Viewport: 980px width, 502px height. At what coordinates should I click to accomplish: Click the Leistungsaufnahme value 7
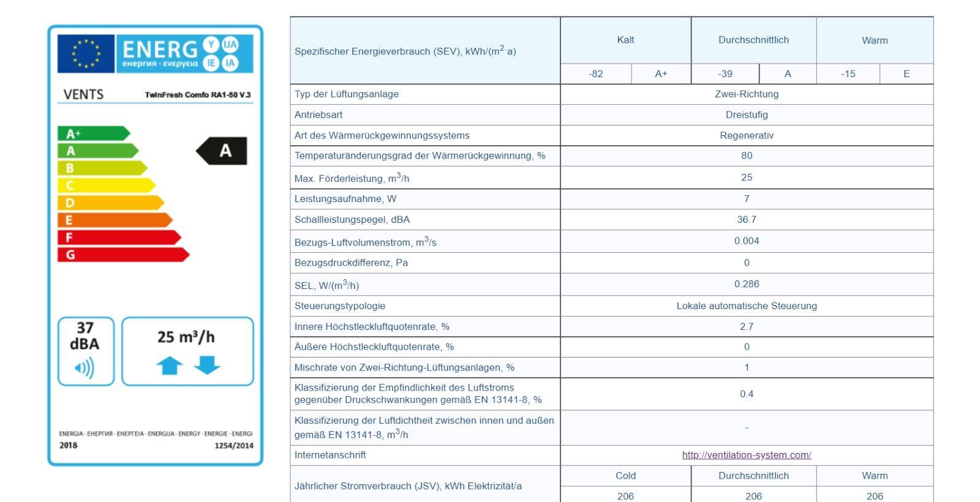(x=747, y=198)
